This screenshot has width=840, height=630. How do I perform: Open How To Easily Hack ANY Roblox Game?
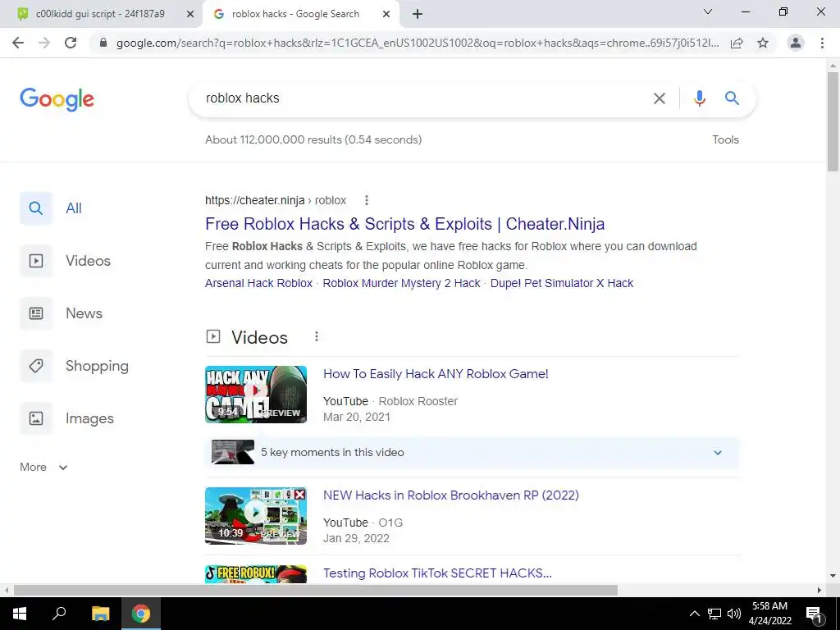[x=436, y=374]
